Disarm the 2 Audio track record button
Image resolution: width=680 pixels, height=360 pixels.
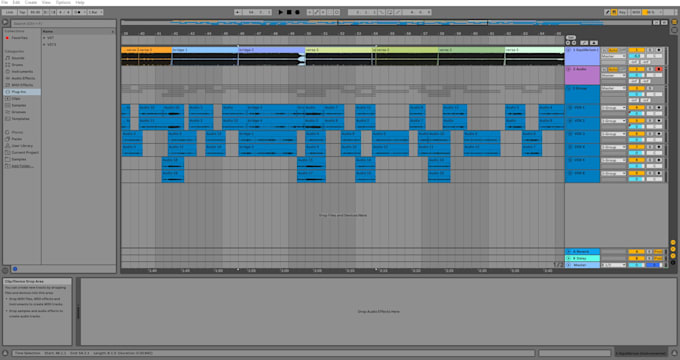659,69
